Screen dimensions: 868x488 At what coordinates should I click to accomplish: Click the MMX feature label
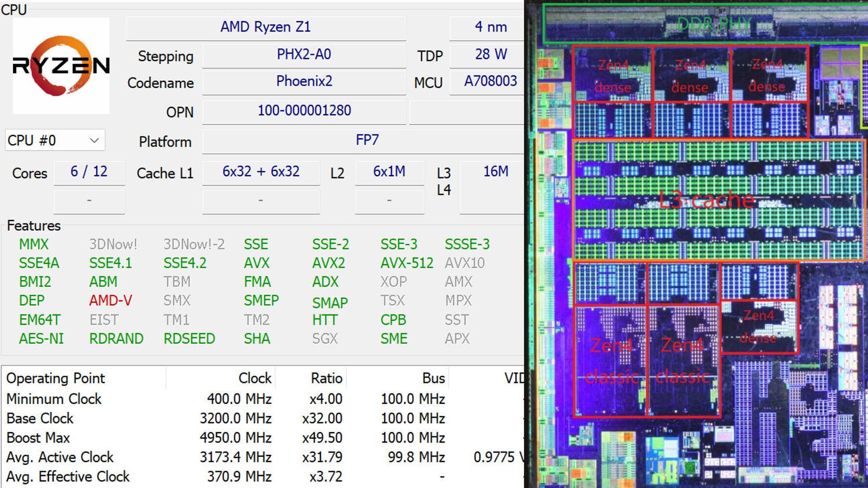click(x=34, y=245)
